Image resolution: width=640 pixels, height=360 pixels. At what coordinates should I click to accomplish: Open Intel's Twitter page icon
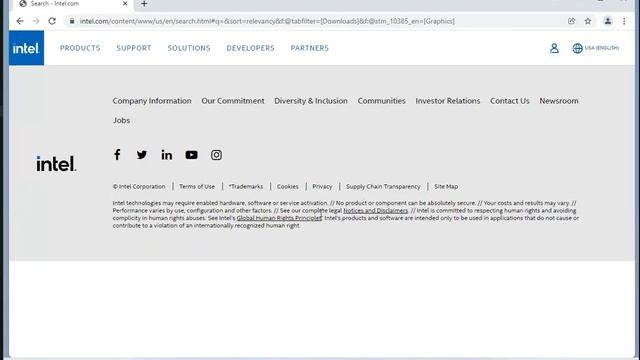click(142, 155)
